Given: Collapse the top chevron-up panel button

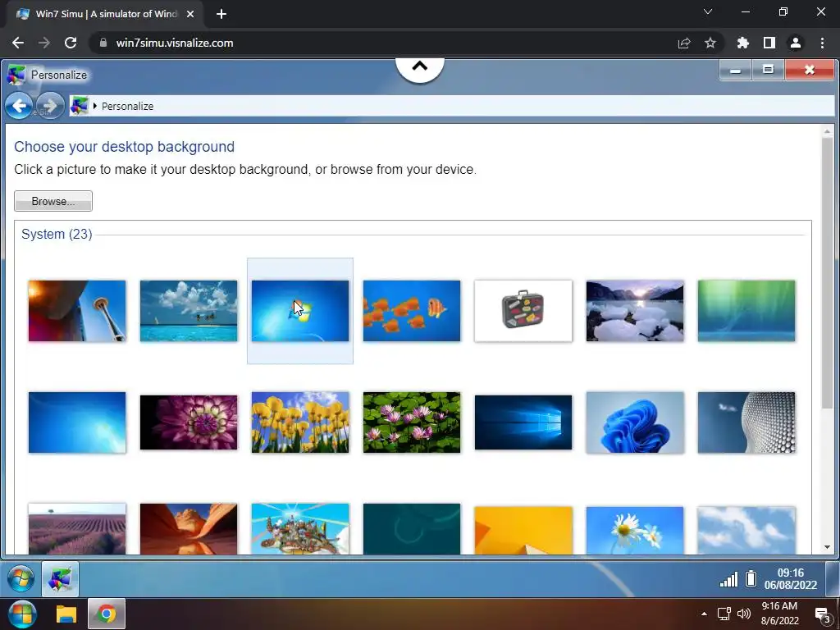Looking at the screenshot, I should tap(420, 67).
